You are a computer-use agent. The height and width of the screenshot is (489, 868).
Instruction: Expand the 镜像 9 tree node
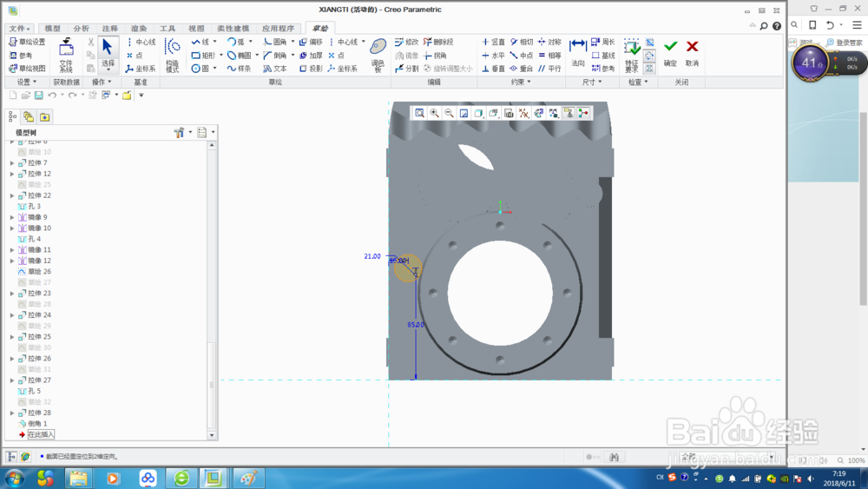tap(12, 217)
